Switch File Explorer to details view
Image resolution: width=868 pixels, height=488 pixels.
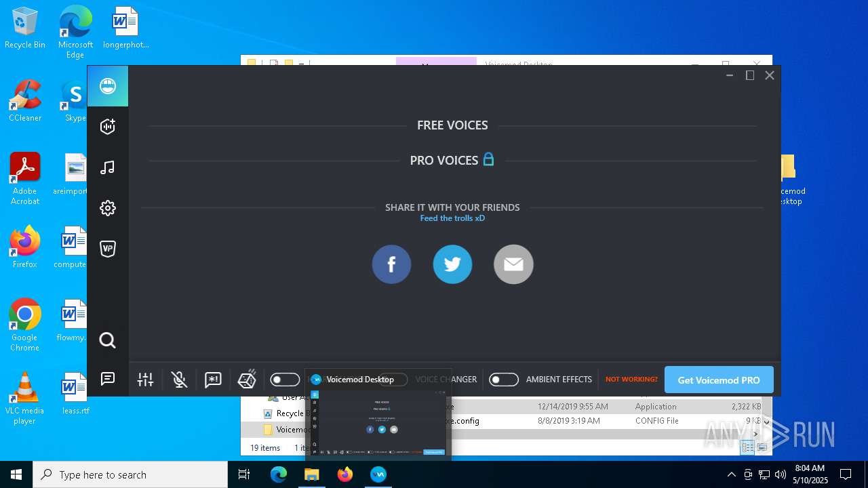click(747, 447)
